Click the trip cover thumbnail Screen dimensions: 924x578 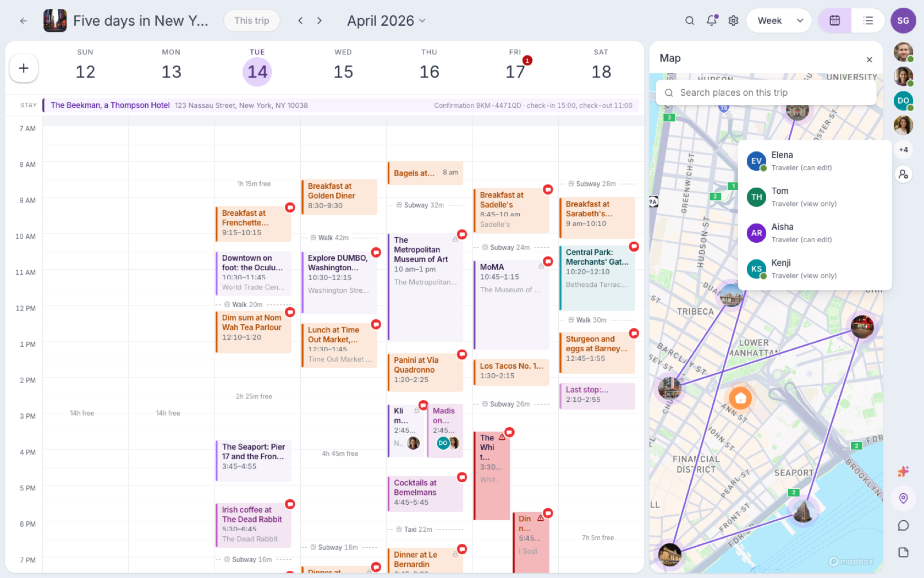click(x=55, y=21)
